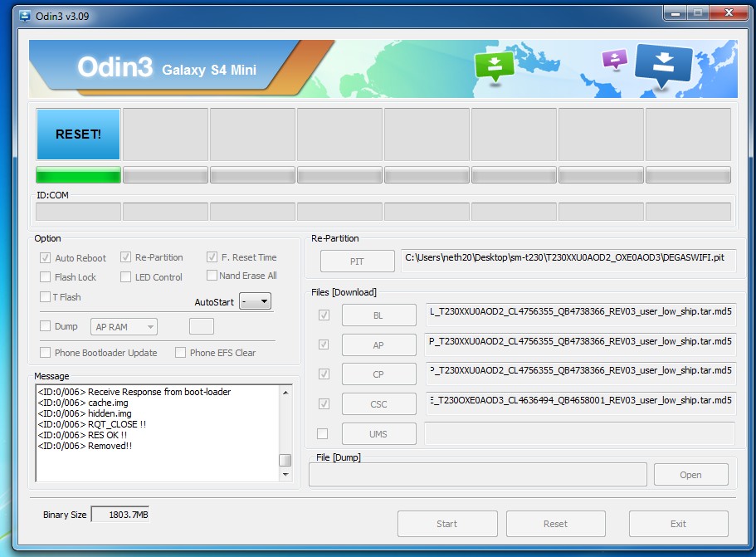Click the AP file button
Image resolution: width=756 pixels, height=557 pixels.
coord(379,344)
